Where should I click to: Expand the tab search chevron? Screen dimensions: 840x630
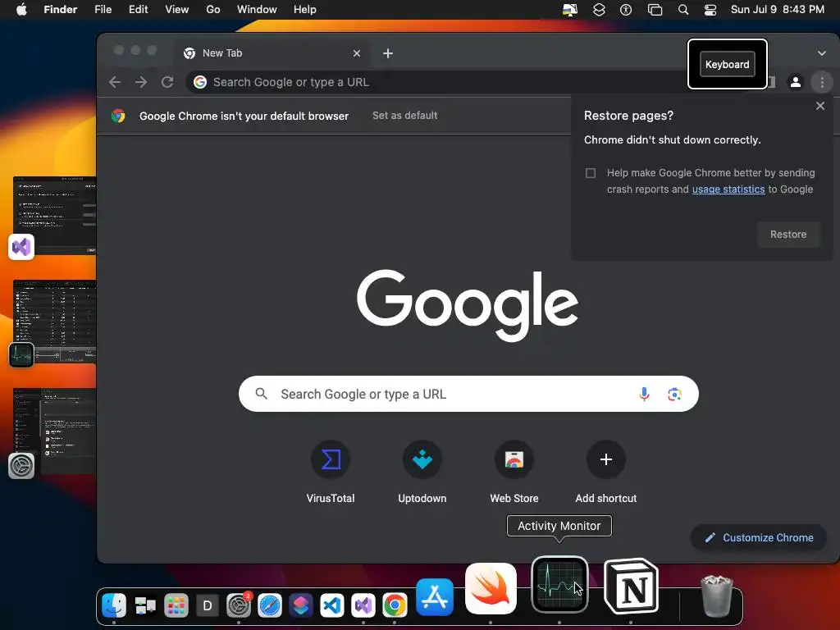tap(822, 53)
